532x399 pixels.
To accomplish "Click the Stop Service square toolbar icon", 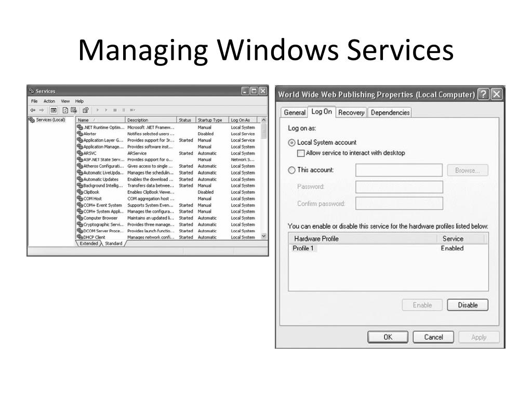I will (x=115, y=110).
